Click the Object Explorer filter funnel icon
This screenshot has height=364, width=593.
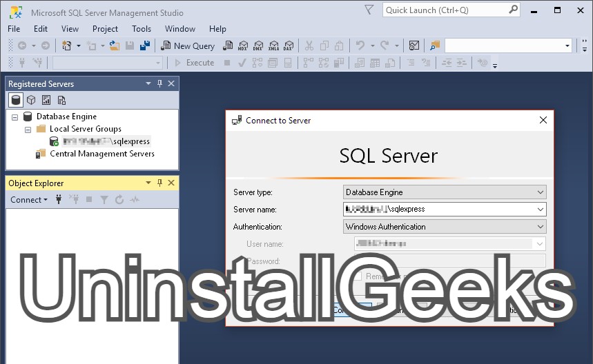[x=104, y=199]
